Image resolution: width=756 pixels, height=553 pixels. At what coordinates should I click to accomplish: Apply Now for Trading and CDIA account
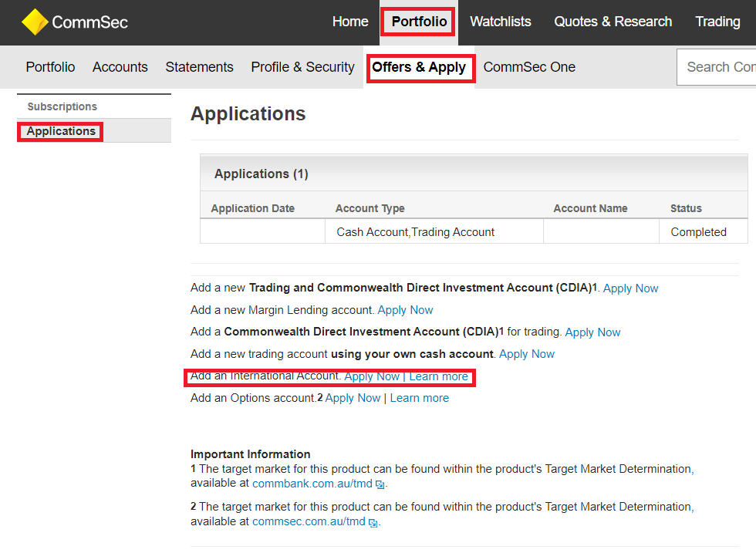[x=630, y=288]
